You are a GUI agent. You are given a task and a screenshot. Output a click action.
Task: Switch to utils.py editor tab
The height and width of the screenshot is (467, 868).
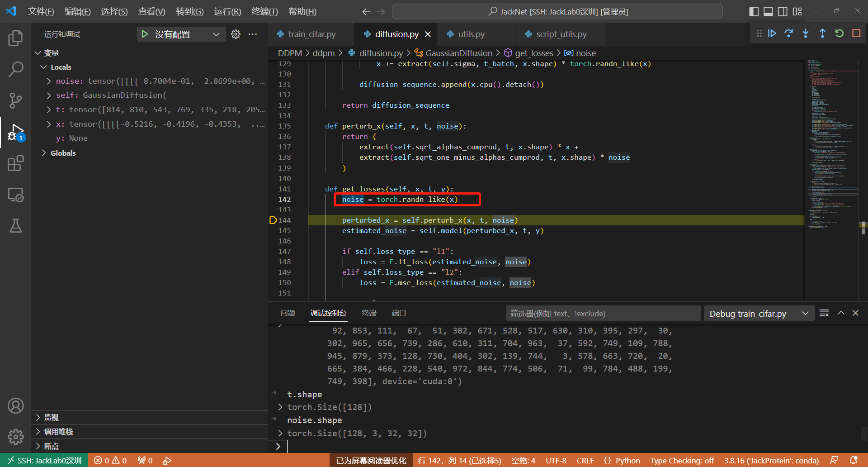[472, 34]
